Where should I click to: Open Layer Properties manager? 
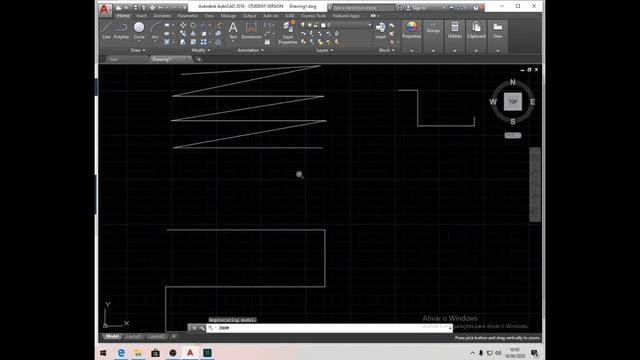click(288, 33)
